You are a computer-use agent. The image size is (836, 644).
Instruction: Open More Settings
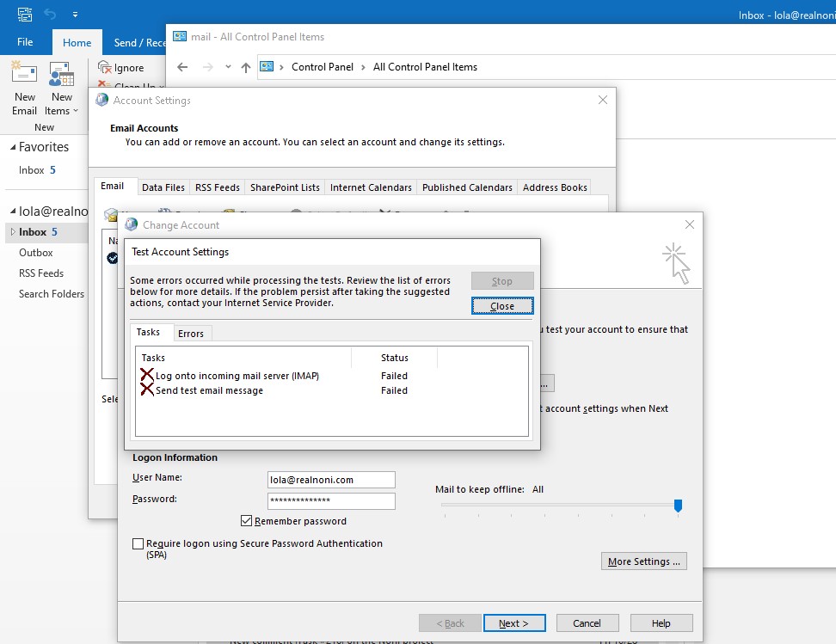coord(644,561)
